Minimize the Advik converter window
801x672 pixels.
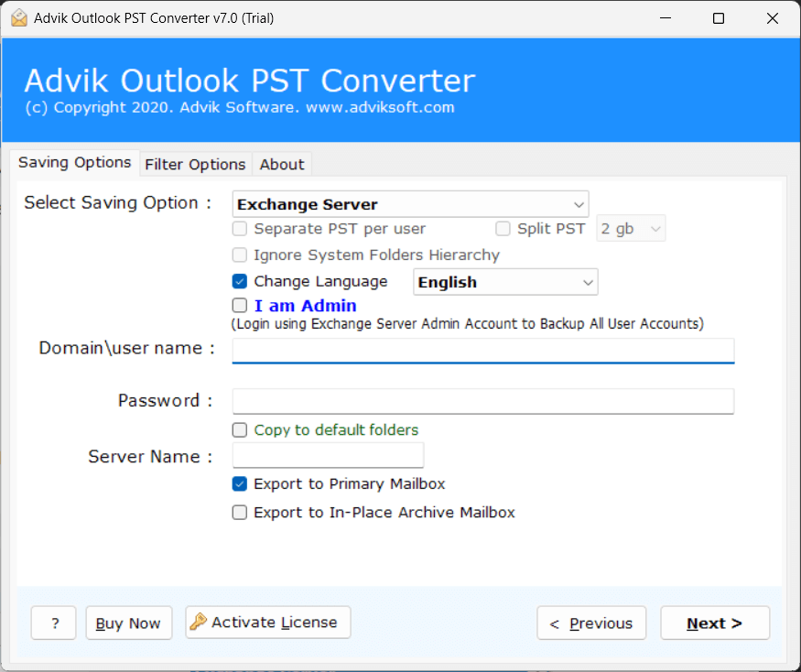pyautogui.click(x=666, y=18)
